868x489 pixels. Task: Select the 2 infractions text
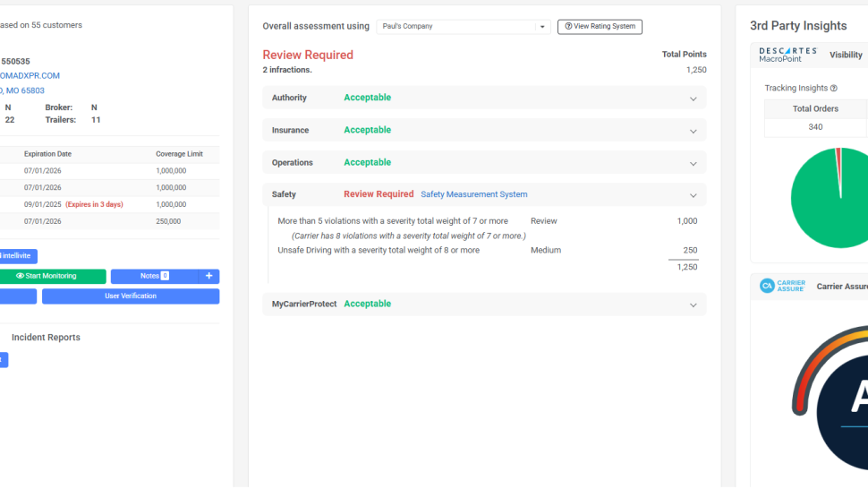287,70
